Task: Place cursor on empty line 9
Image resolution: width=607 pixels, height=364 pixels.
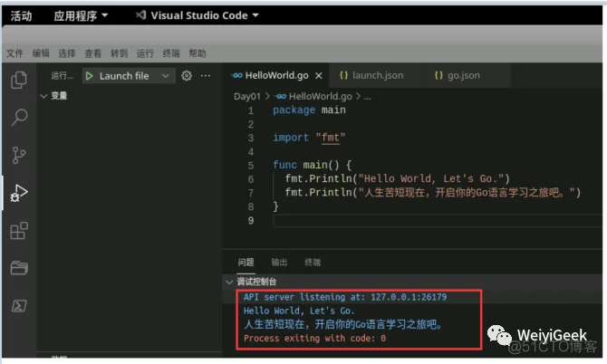Action: coord(438,221)
